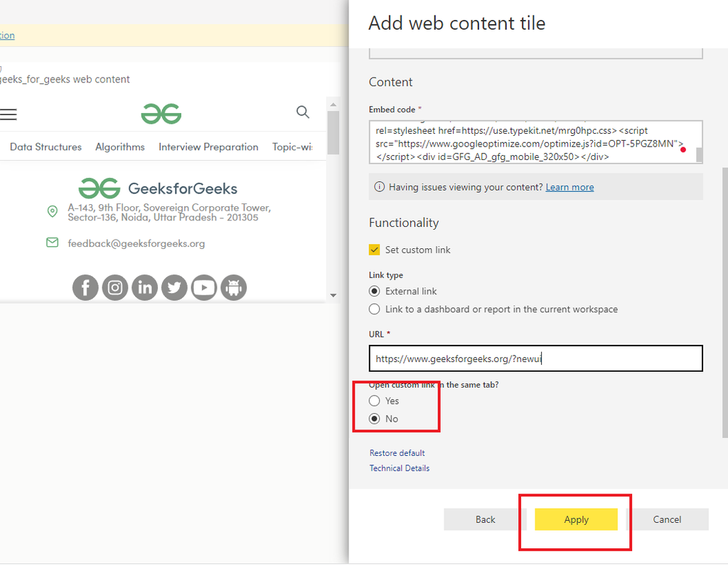
Task: Choose Yes for open in same tab
Action: (374, 401)
